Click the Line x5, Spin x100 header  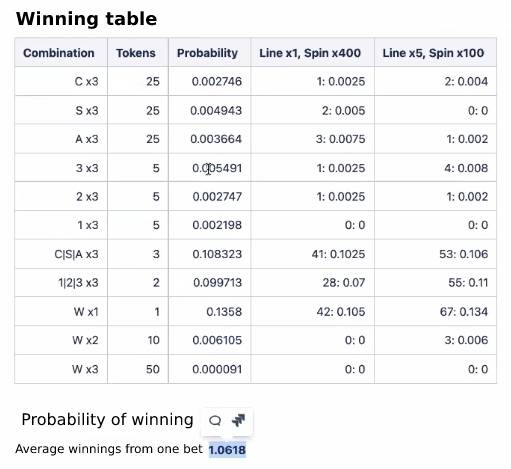point(435,53)
